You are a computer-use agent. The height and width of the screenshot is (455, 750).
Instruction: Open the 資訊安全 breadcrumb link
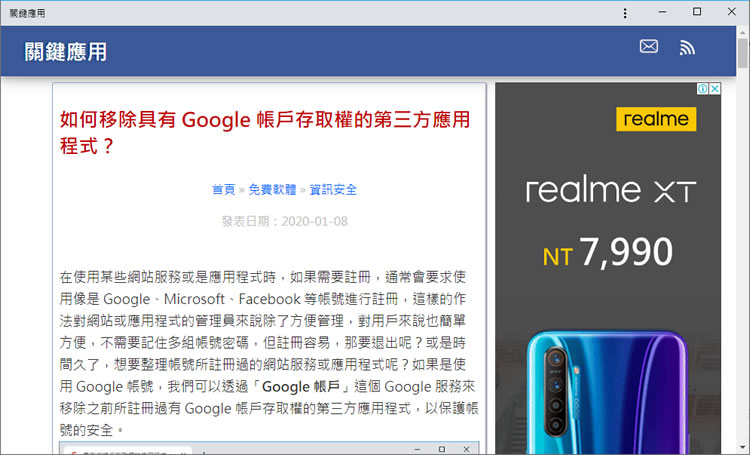coord(333,189)
